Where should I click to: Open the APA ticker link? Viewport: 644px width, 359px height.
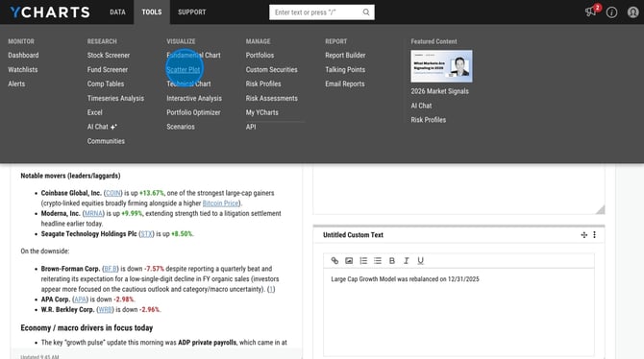click(x=80, y=299)
